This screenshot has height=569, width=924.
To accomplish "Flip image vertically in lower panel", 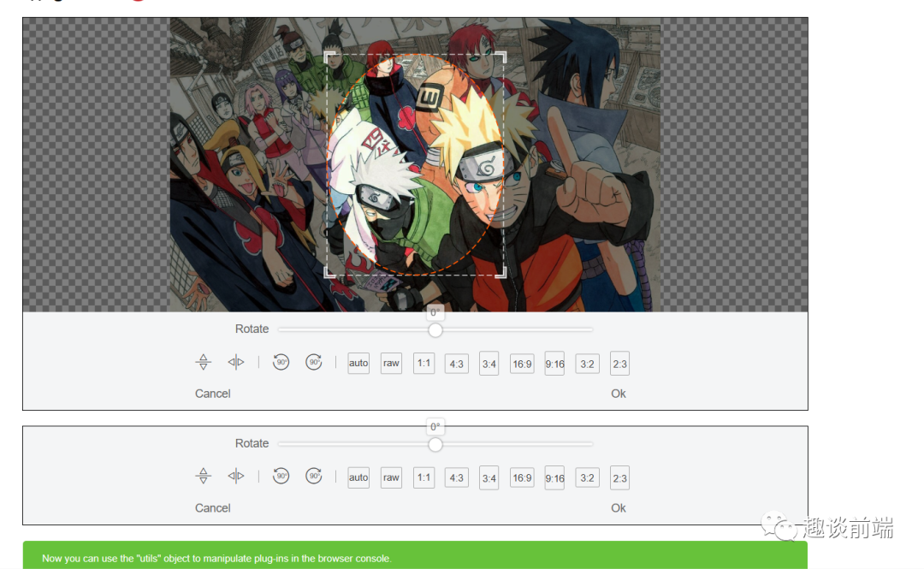I will click(204, 476).
